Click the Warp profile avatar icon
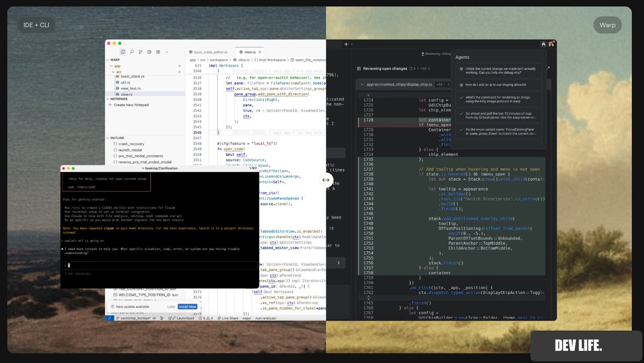Image resolution: width=644 pixels, height=363 pixels. tap(552, 44)
